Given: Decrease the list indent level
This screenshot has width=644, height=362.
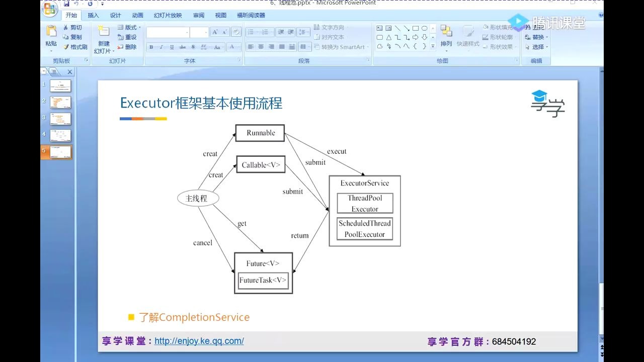Looking at the screenshot, I should (x=281, y=32).
